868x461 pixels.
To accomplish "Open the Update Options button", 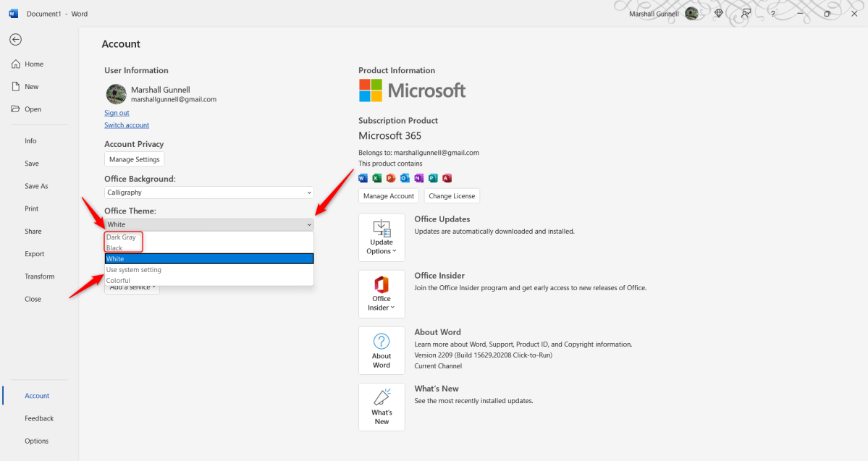I will (x=382, y=237).
